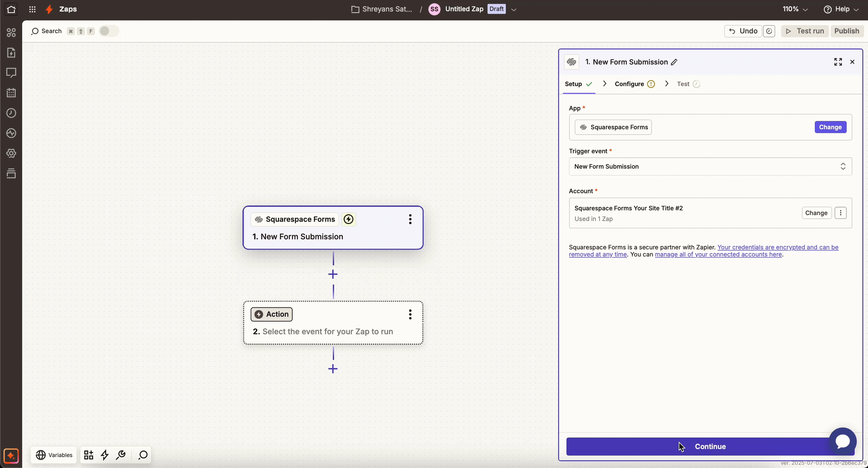The image size is (868, 468).
Task: Add a step between trigger and action
Action: [x=333, y=275]
